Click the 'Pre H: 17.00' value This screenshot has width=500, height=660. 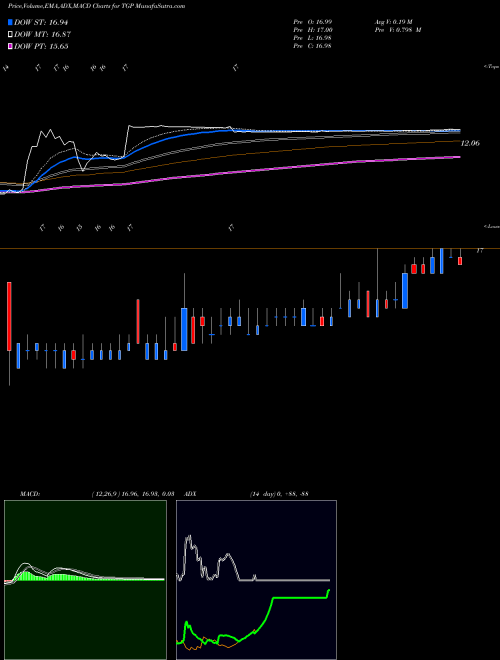312,30
